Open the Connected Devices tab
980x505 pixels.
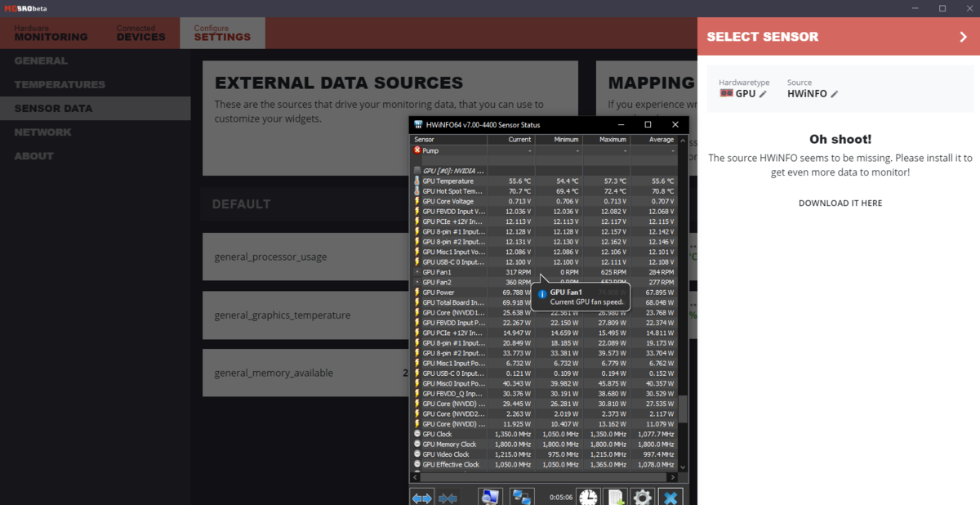click(140, 33)
